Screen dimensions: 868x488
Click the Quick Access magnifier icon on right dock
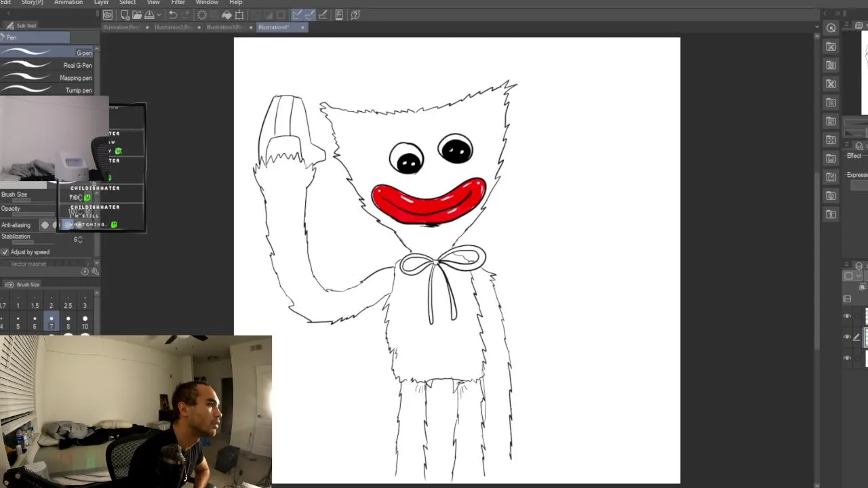pyautogui.click(x=831, y=28)
